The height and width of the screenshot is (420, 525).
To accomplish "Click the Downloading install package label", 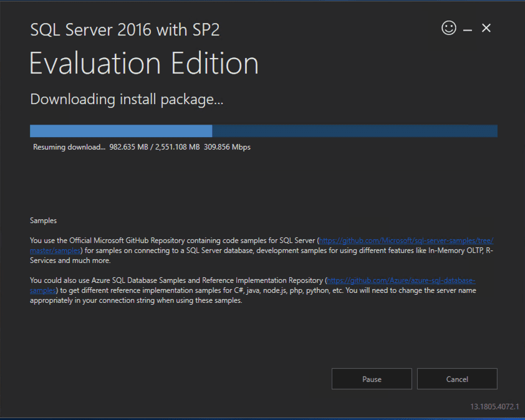I will point(127,98).
